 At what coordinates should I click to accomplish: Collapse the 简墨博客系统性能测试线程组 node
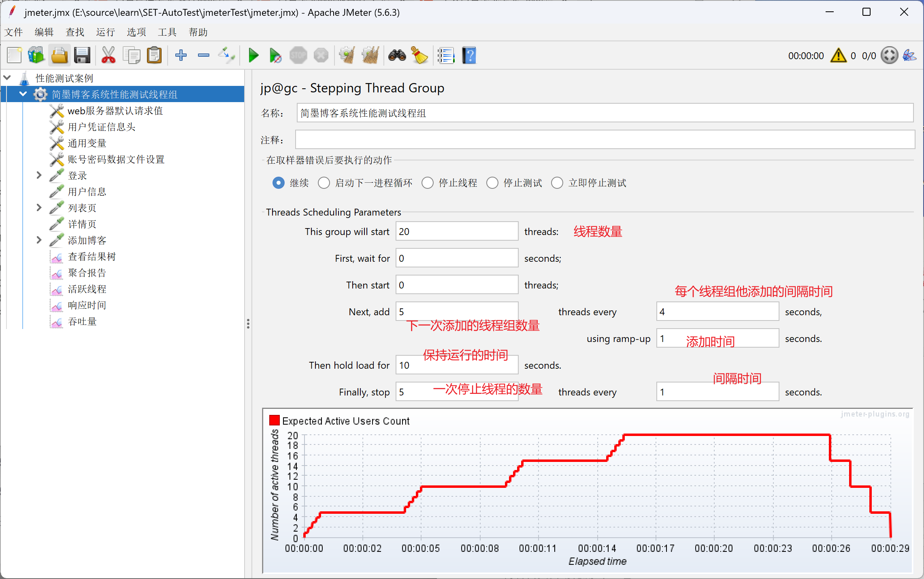(x=23, y=94)
